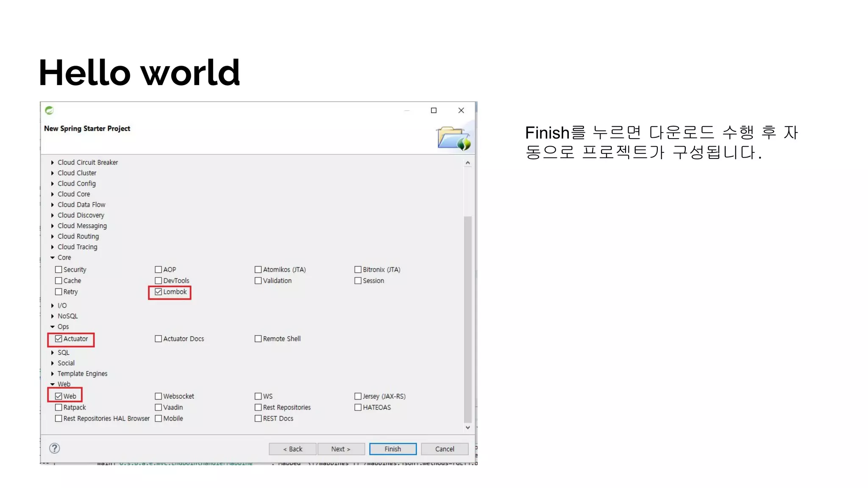Uncheck the Actuator checkbox

point(58,339)
